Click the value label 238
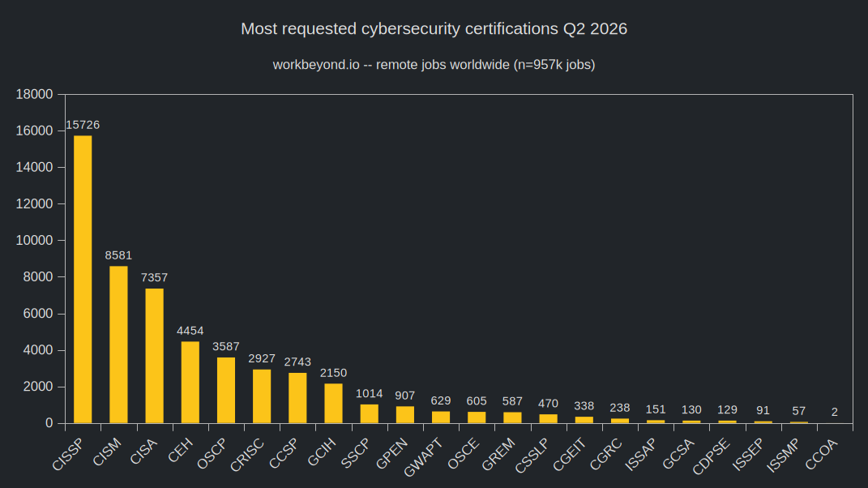This screenshot has width=868, height=488. (619, 408)
